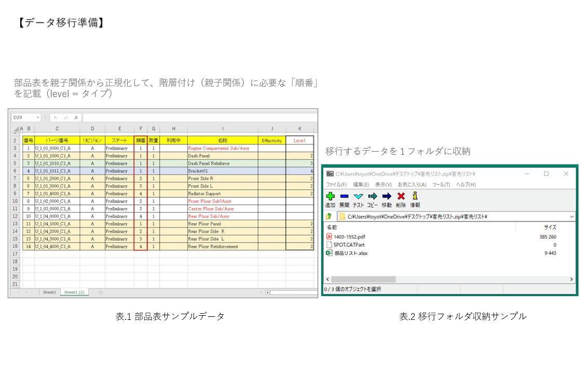Screen dimensions: 588x376
Task: Click the 7-Zip horizontal scrollbar thumb
Action: click(363, 279)
